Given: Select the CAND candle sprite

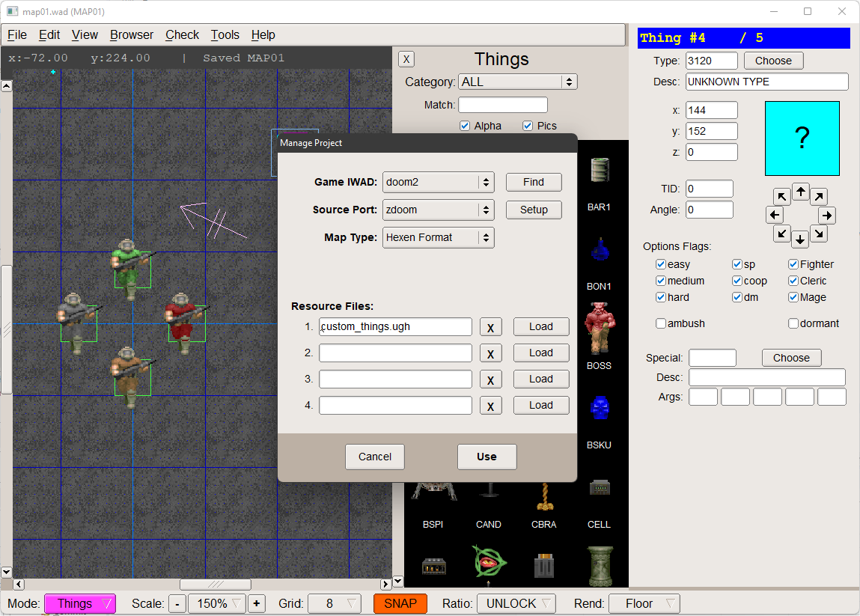Looking at the screenshot, I should pos(489,490).
